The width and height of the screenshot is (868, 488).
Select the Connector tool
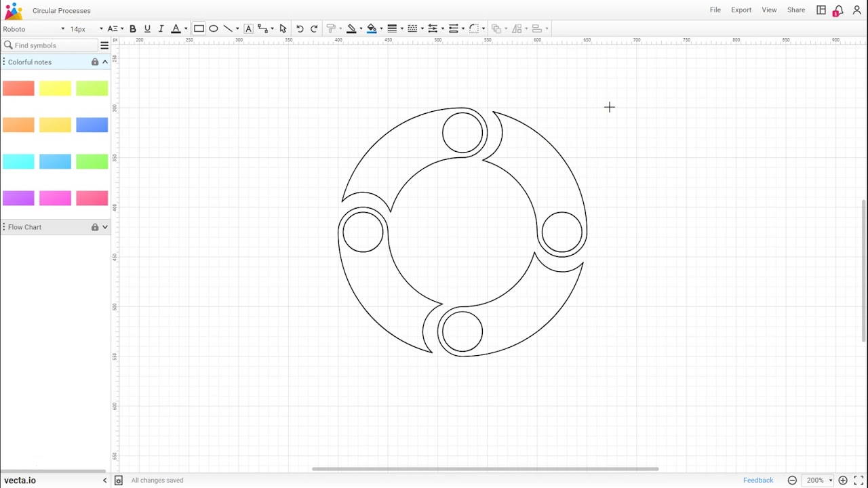[x=262, y=28]
